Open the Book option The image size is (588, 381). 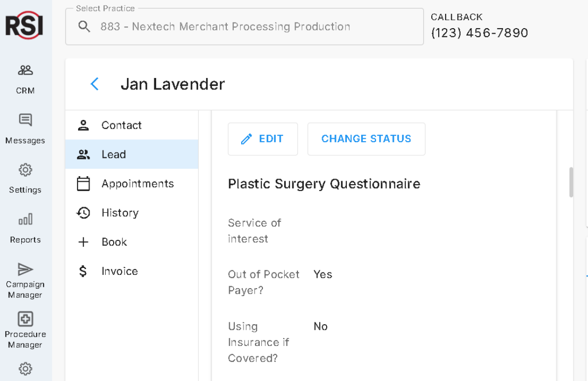[x=131, y=242]
